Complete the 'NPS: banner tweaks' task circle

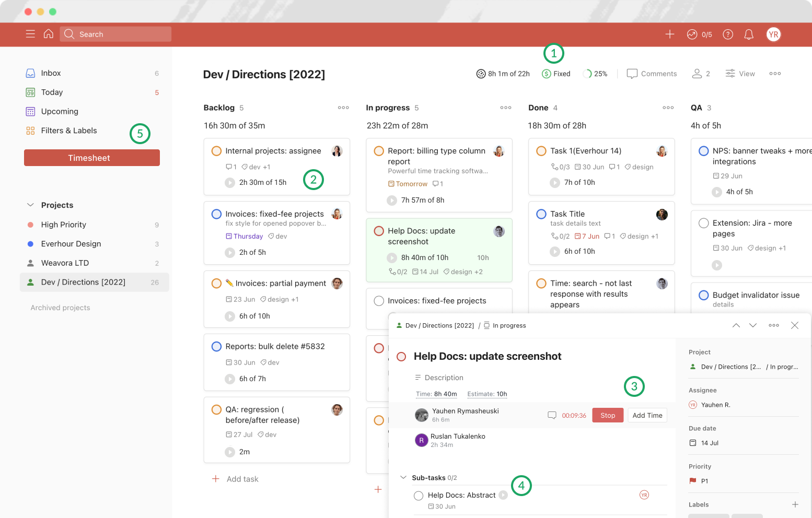(x=704, y=150)
